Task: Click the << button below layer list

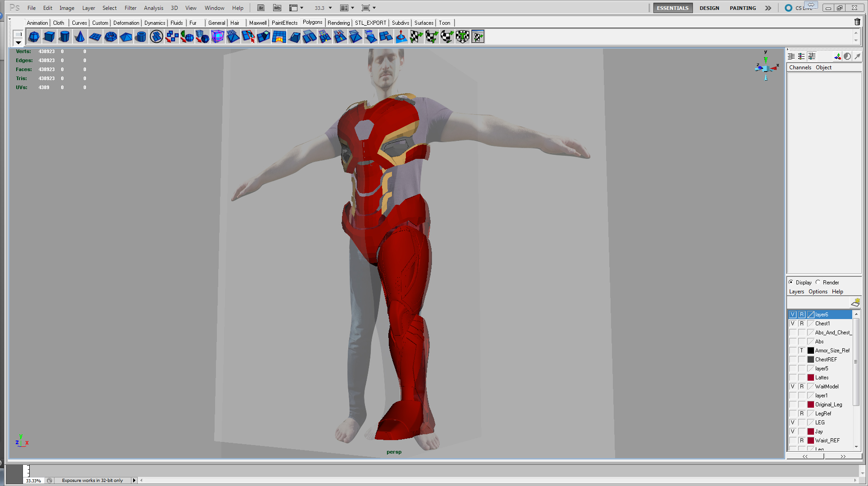Action: click(x=805, y=456)
